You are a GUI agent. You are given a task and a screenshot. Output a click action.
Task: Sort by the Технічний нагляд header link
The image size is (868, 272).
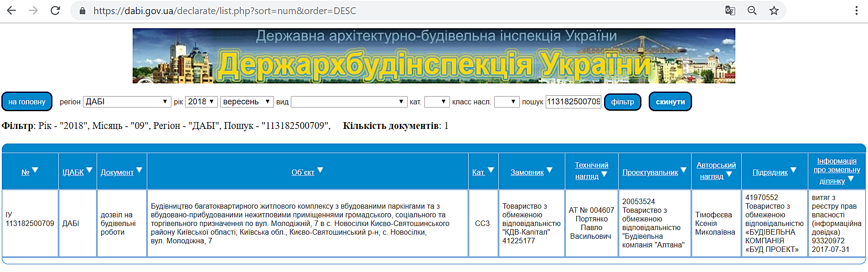pyautogui.click(x=591, y=170)
